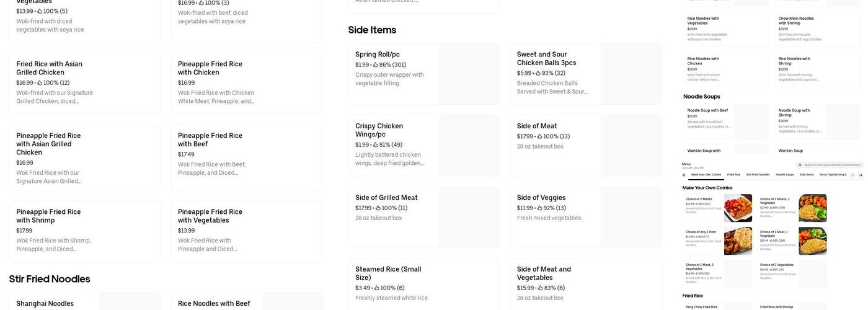Click the left arrow to scroll menu categories

852,175
